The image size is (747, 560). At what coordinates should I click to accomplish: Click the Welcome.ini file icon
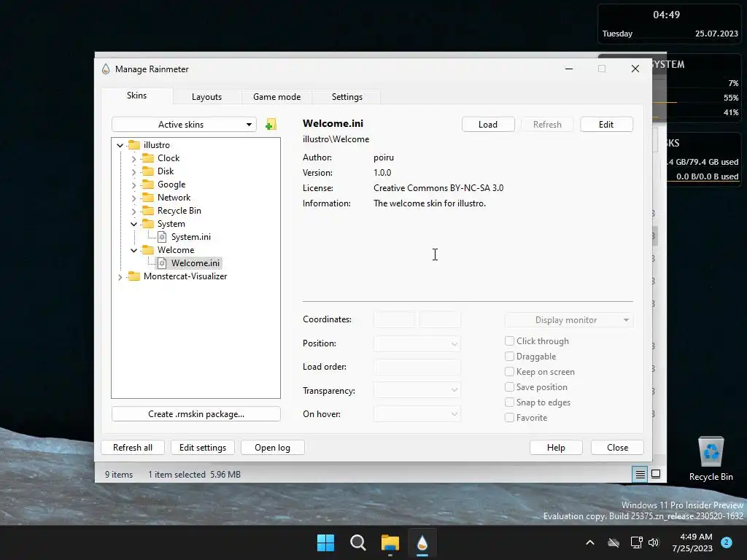click(x=162, y=262)
